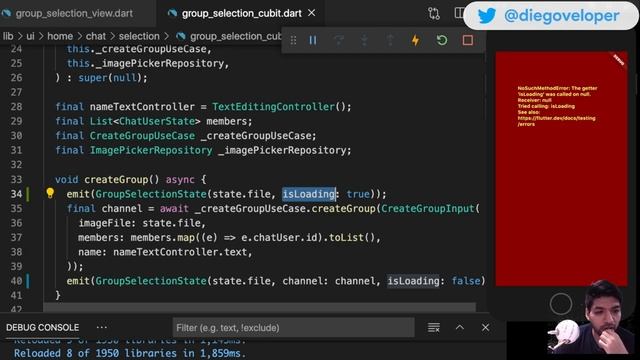Click the Step Into debug button
Screen dimensions: 640x360
coord(364,40)
